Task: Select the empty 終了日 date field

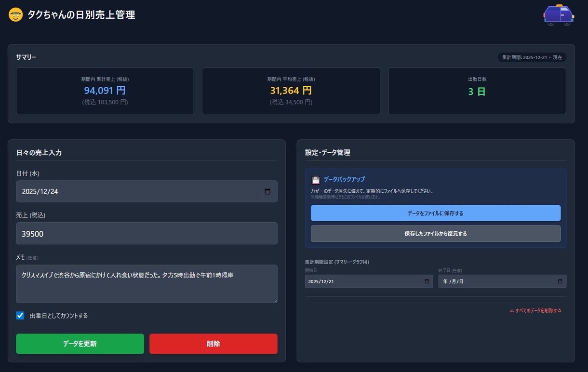Action: pyautogui.click(x=492, y=281)
